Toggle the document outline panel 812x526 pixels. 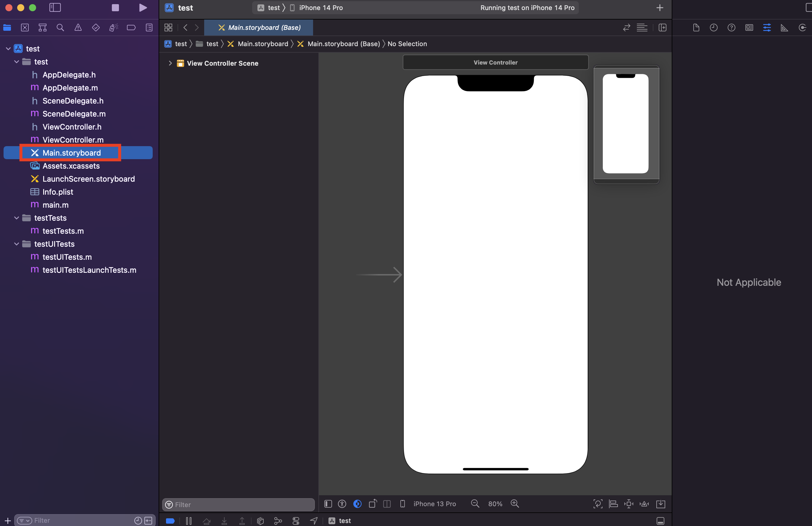tap(328, 504)
